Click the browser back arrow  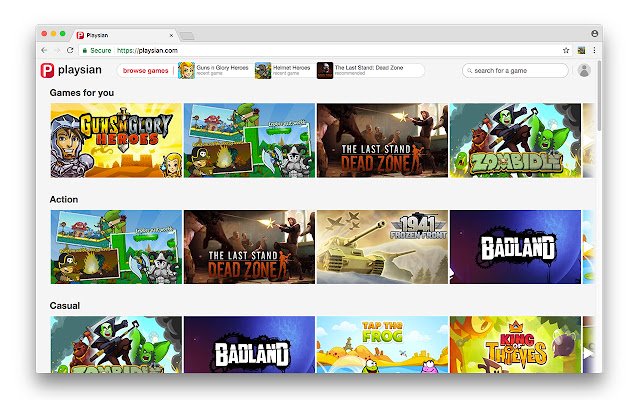[x=44, y=50]
